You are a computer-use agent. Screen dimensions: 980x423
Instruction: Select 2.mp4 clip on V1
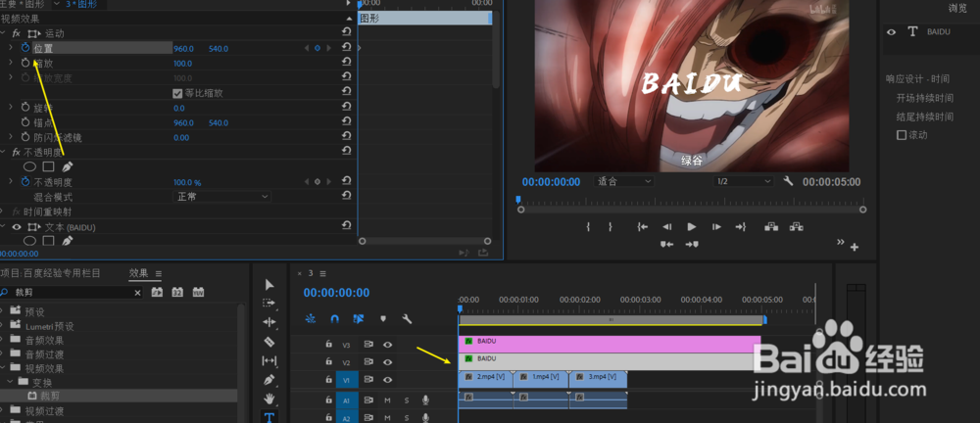(x=486, y=379)
